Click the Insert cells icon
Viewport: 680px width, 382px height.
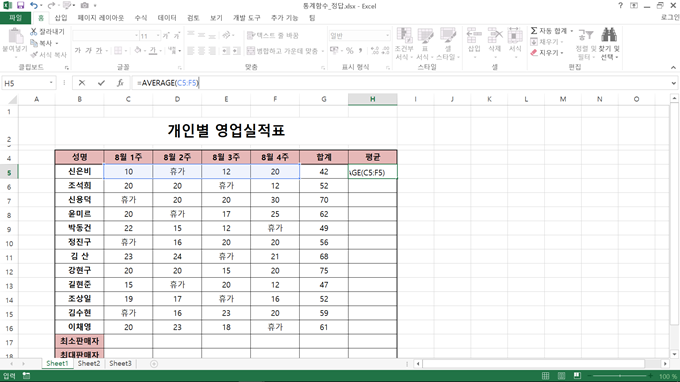(x=474, y=35)
